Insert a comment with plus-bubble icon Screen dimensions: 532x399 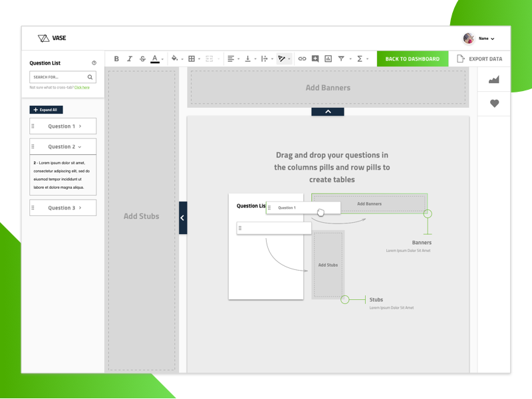(x=315, y=59)
